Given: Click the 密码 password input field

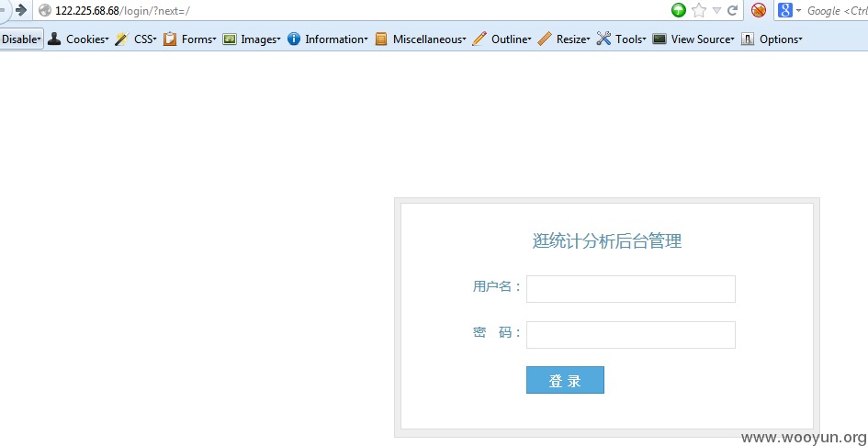Looking at the screenshot, I should [x=630, y=335].
